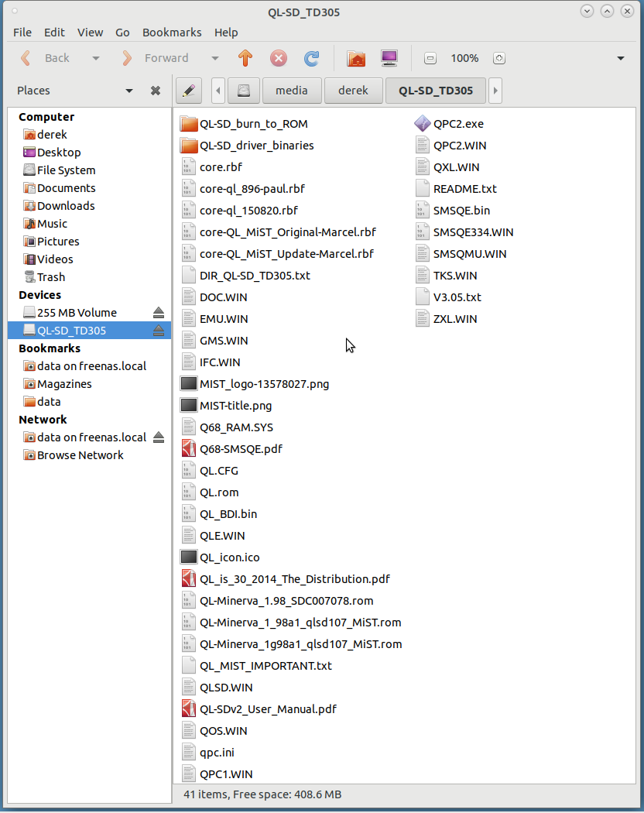
Task: Unmount data on freenas.local under Network
Action: [159, 437]
